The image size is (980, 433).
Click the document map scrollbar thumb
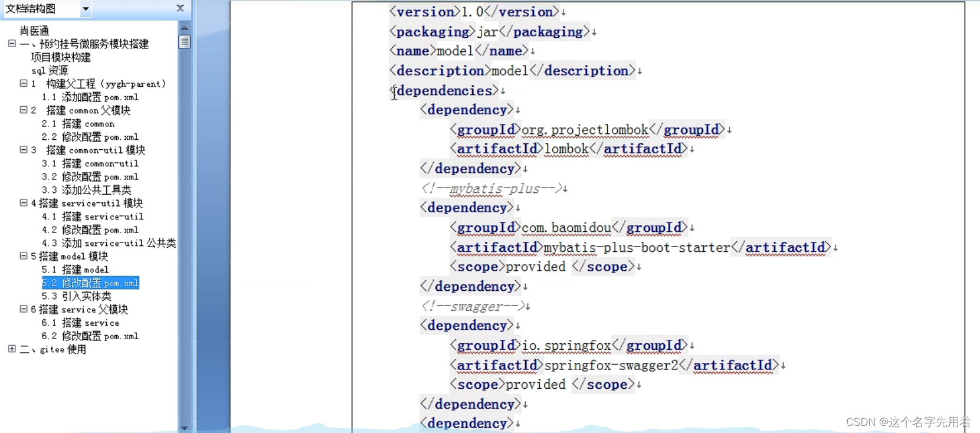click(x=185, y=41)
